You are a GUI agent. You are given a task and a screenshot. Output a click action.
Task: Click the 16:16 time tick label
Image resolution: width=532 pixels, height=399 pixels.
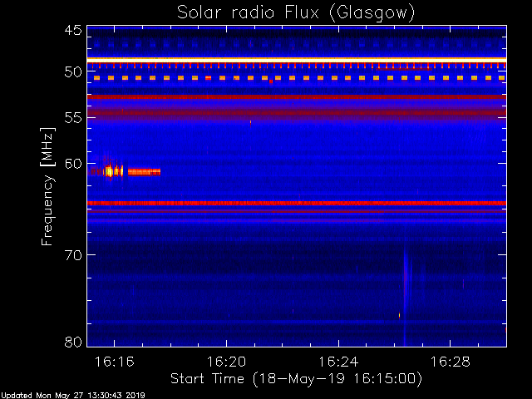point(115,362)
